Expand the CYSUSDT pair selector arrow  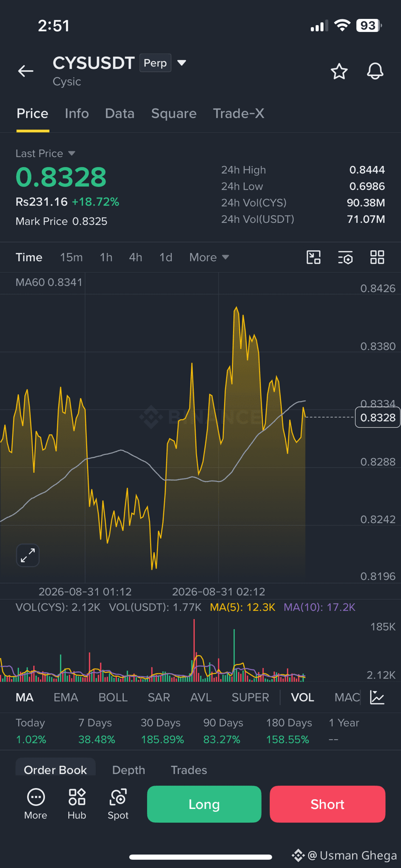click(x=182, y=63)
